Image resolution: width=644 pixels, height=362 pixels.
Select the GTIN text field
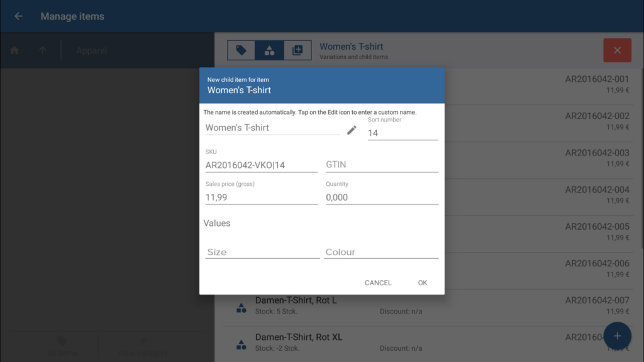click(x=382, y=165)
